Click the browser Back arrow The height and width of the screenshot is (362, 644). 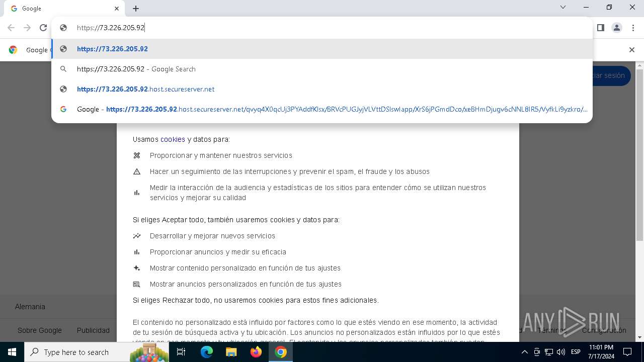tap(11, 28)
